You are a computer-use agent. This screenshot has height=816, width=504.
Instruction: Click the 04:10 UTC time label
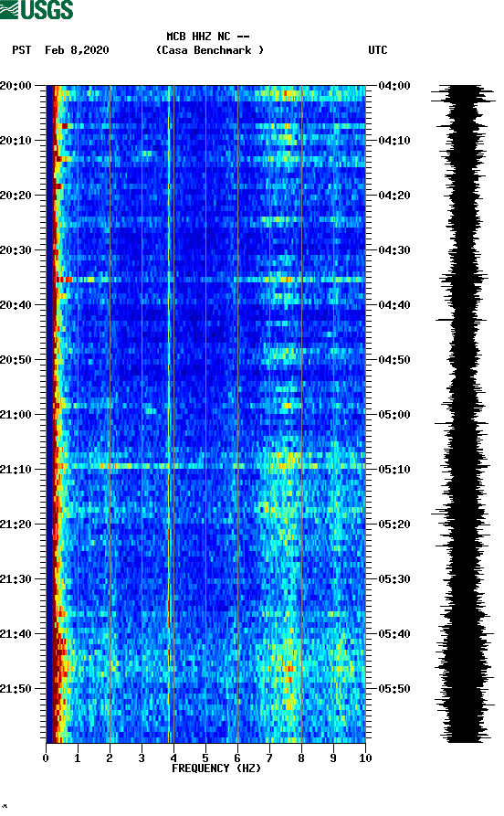[394, 141]
